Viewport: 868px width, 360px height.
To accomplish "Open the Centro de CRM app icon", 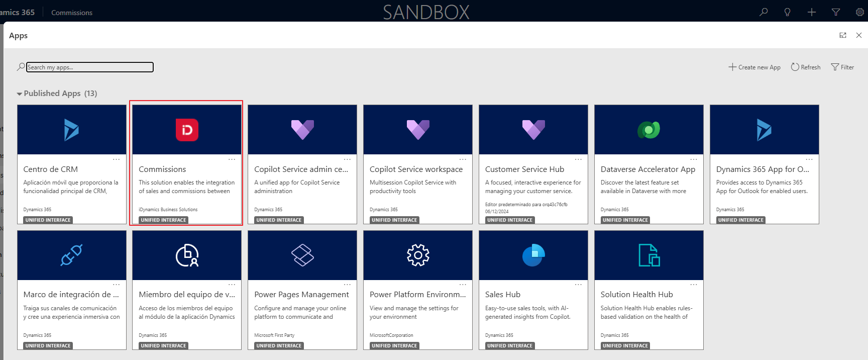I will tap(71, 130).
